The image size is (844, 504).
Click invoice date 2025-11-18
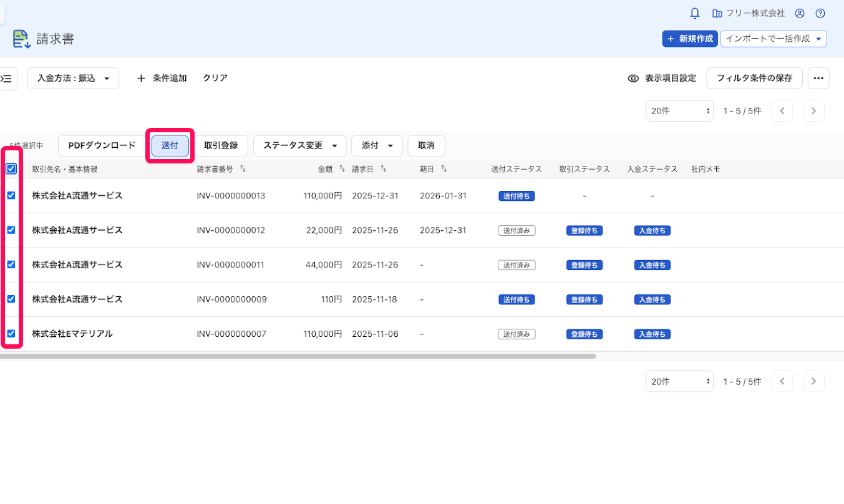[374, 299]
